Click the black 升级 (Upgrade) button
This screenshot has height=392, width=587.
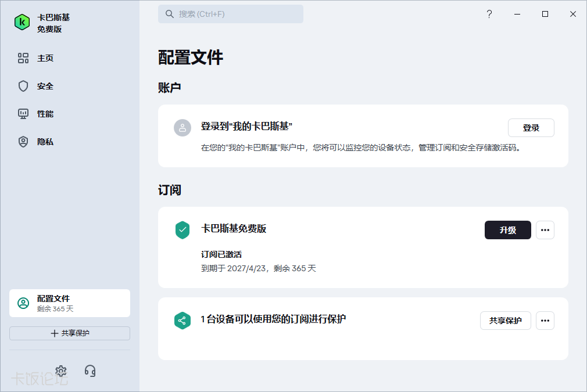pos(507,230)
